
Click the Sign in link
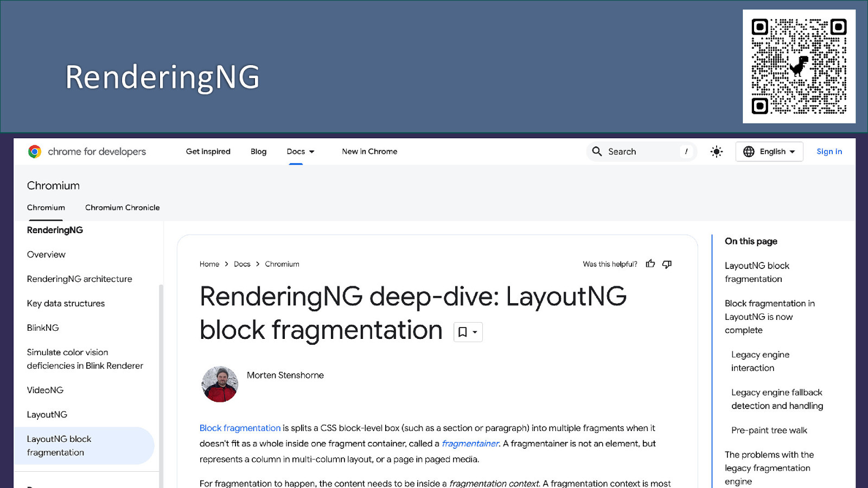coord(829,151)
